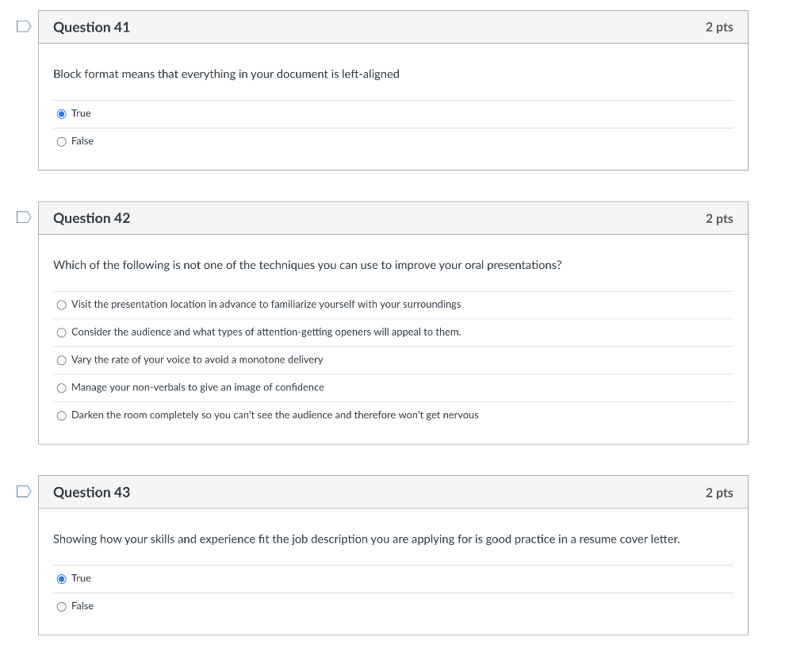Select False for Question 41
Screen dimensions: 812x656
(62, 141)
